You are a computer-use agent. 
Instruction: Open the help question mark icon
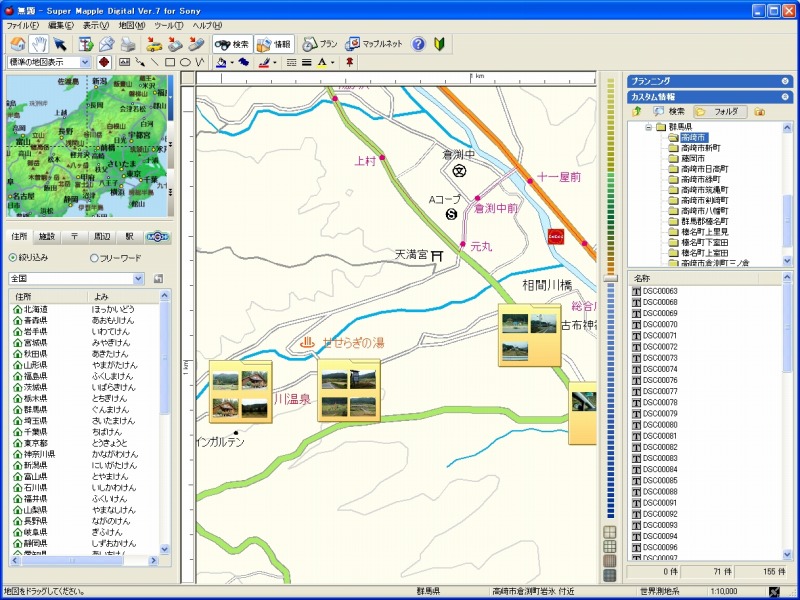coord(418,44)
